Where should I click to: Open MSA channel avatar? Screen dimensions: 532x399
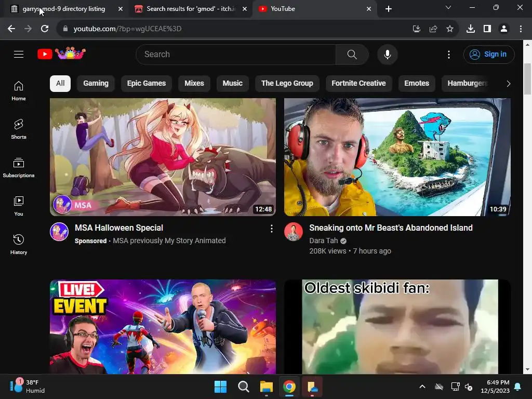click(x=59, y=232)
